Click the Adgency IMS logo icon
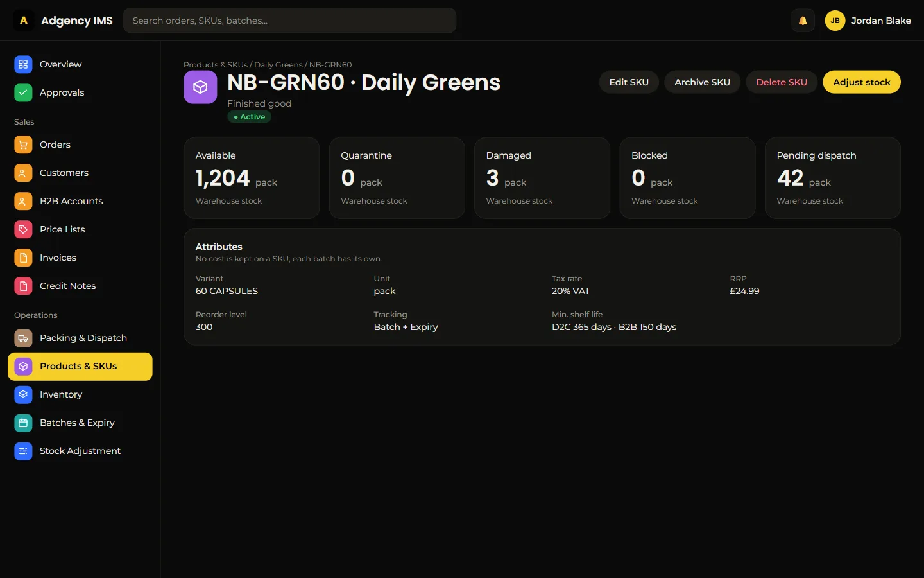The image size is (924, 578). (24, 21)
